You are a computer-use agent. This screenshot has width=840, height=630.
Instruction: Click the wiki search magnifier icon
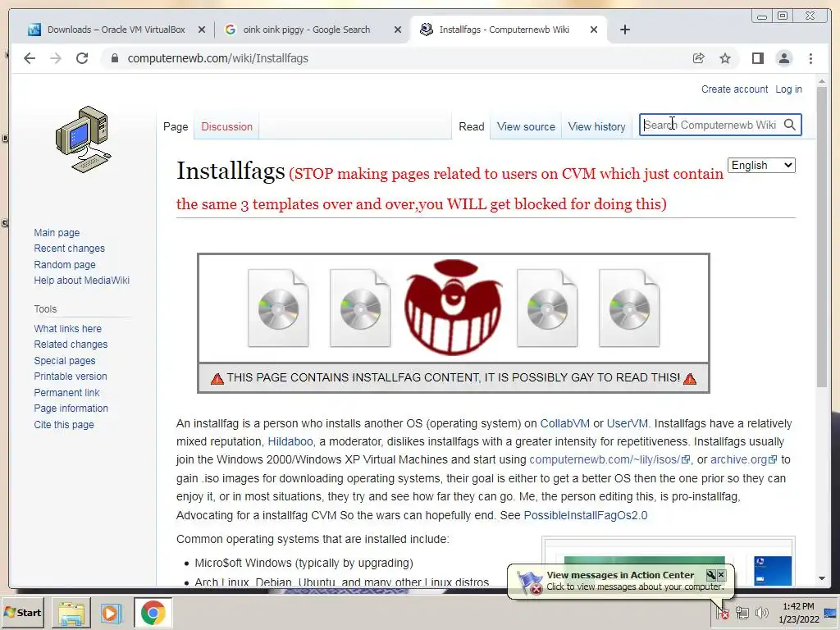[790, 125]
